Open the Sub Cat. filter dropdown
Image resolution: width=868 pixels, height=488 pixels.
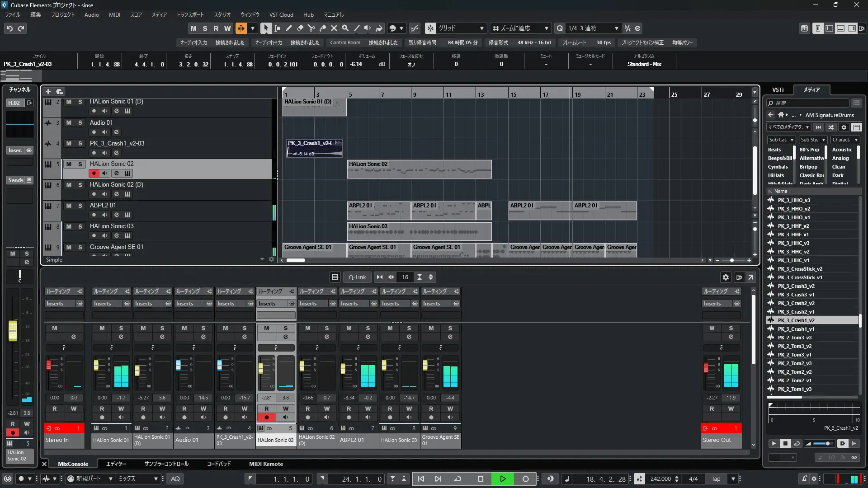[x=781, y=140]
